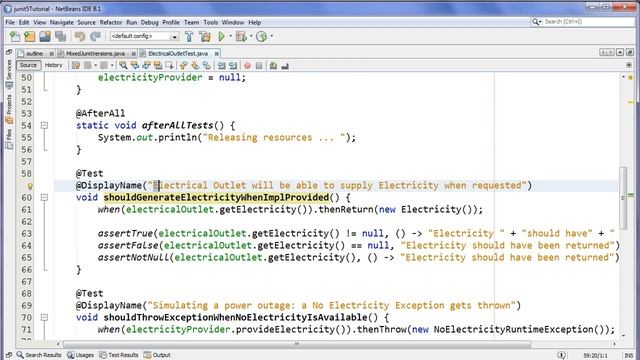Close the MixedJunitVersions.java tab
The width and height of the screenshot is (640, 360).
[x=133, y=53]
